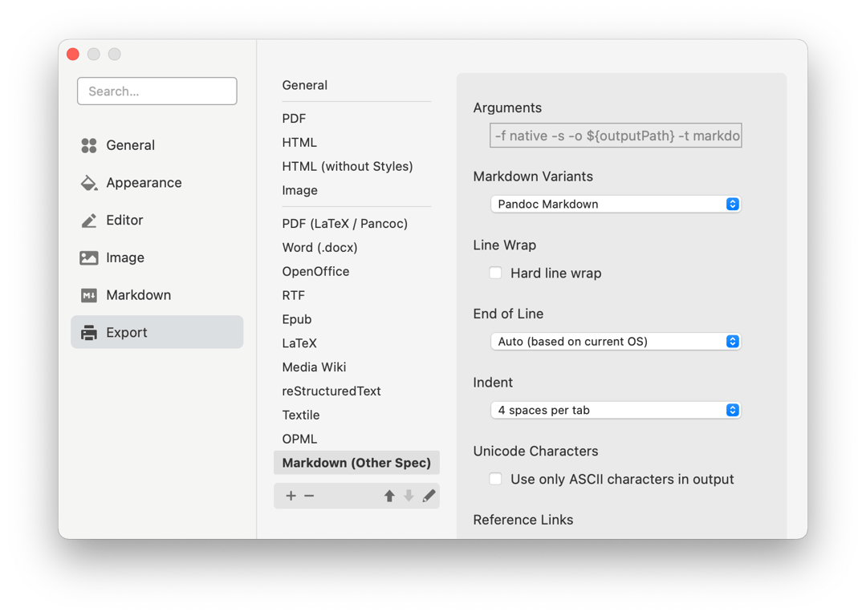Image resolution: width=866 pixels, height=616 pixels.
Task: Click the Arguments text field
Action: click(616, 136)
